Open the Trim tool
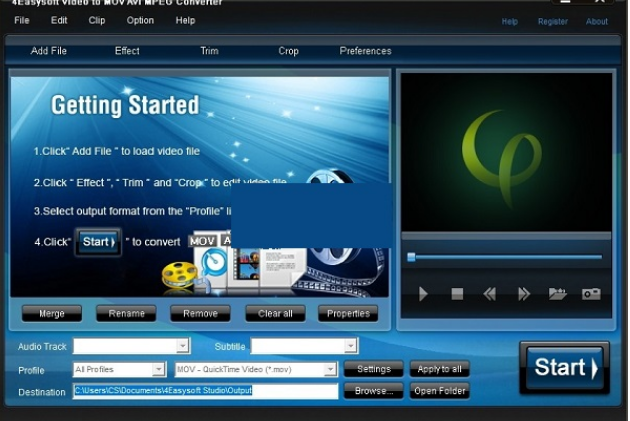Screen dimensions: 630x421 pyautogui.click(x=209, y=51)
